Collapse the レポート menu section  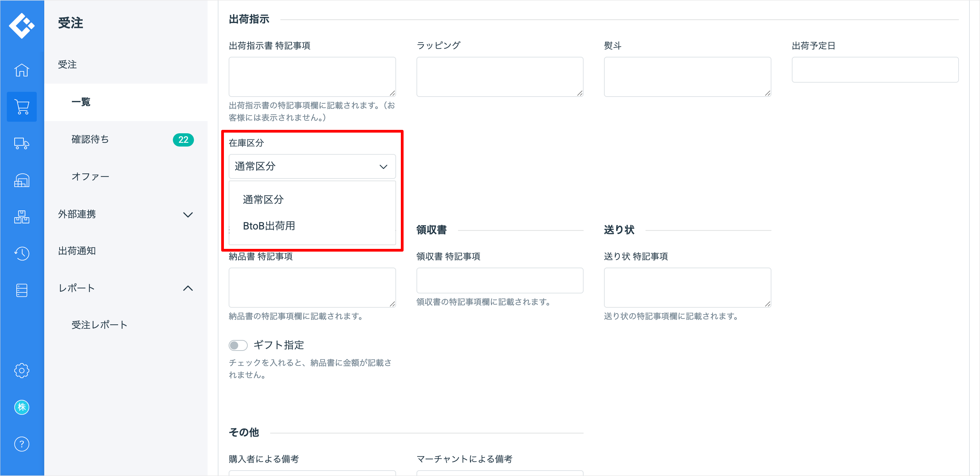(126, 288)
